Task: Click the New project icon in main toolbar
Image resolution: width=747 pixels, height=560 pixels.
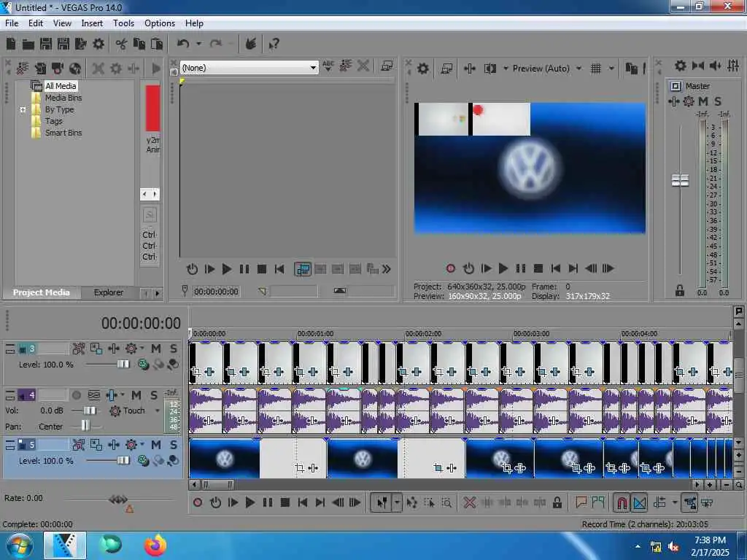Action: tap(10, 44)
